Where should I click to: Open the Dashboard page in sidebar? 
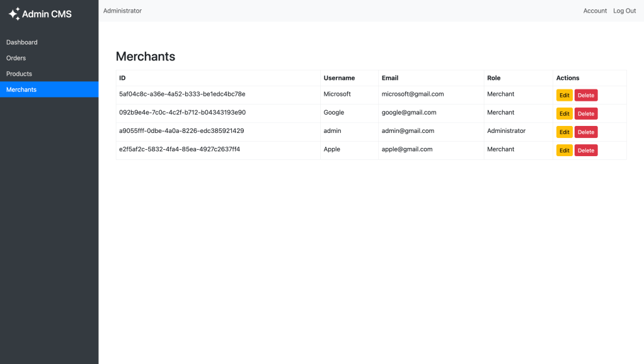pos(22,42)
